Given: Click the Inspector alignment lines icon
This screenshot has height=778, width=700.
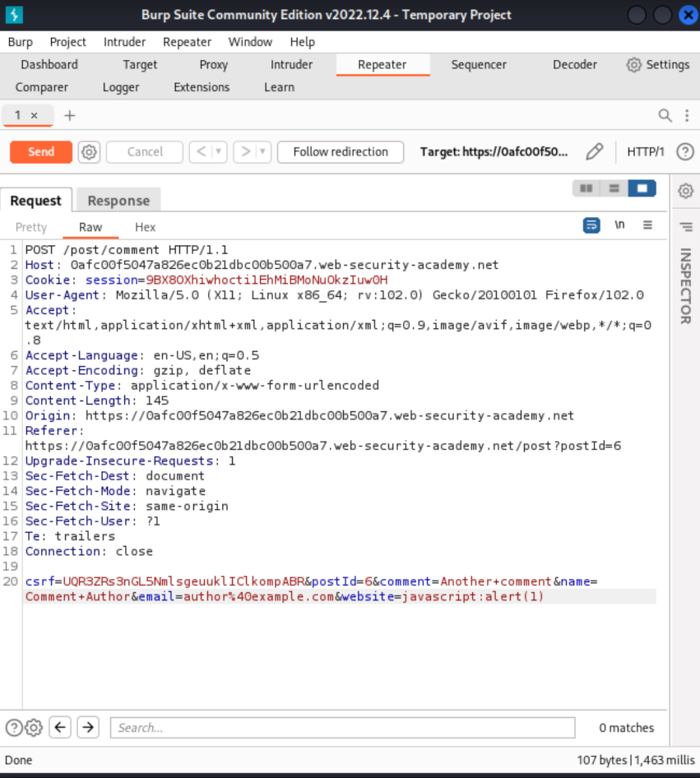Looking at the screenshot, I should point(686,227).
